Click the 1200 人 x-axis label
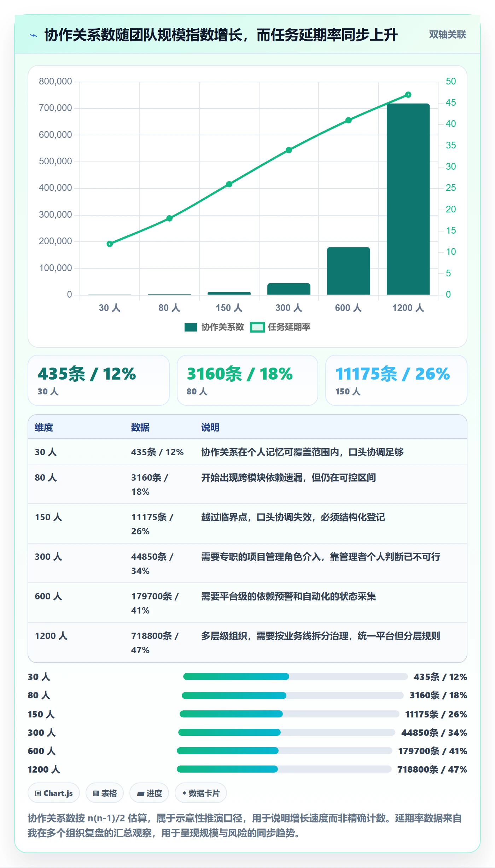Screen dimensions: 495x868 point(408,308)
